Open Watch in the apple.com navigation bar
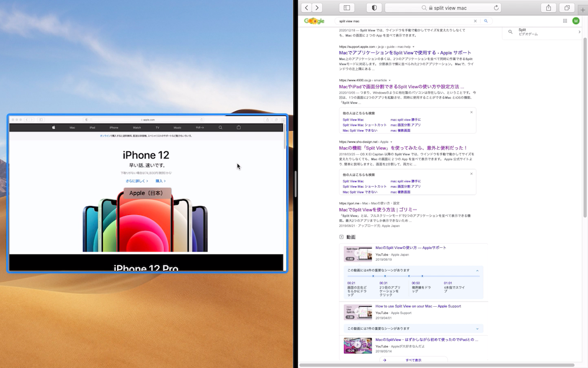Image resolution: width=588 pixels, height=368 pixels. pyautogui.click(x=137, y=128)
